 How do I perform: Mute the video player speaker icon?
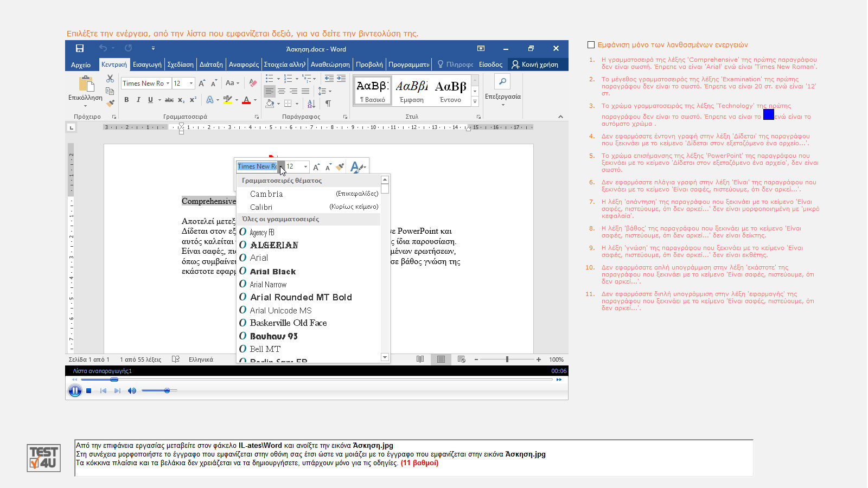click(132, 390)
